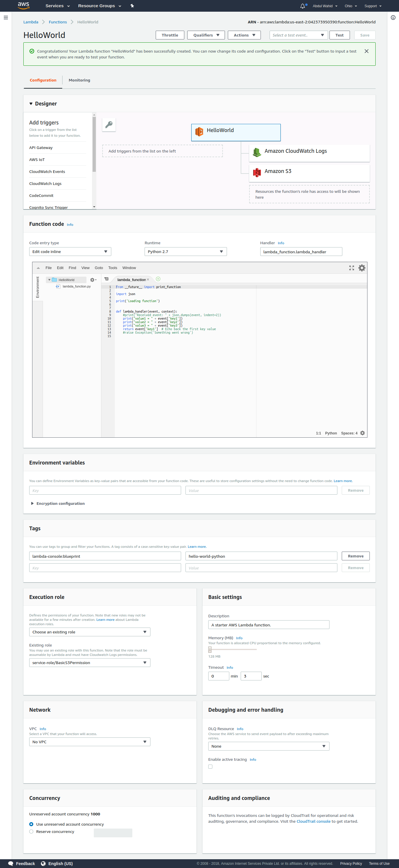This screenshot has width=399, height=868.
Task: Open Function code Info link
Action: 70,225
